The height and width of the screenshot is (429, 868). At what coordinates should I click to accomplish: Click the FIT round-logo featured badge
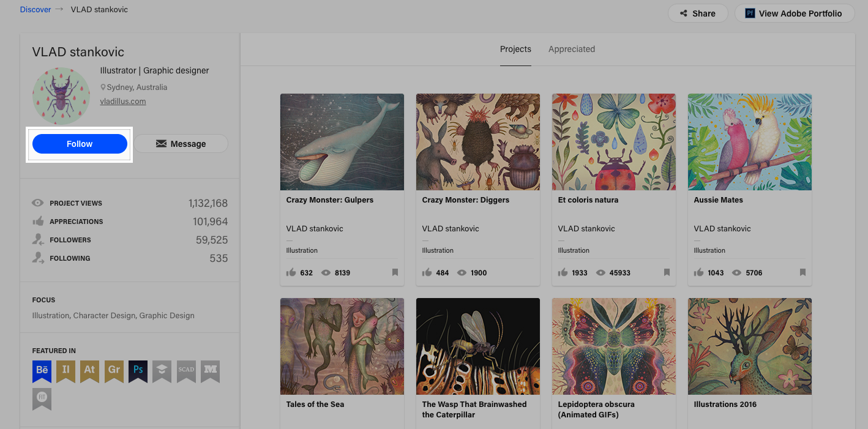pyautogui.click(x=42, y=398)
